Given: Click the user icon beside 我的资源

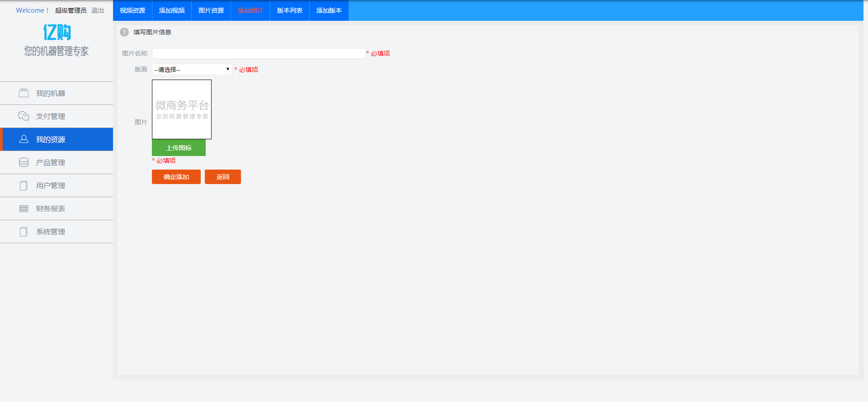Looking at the screenshot, I should point(24,139).
